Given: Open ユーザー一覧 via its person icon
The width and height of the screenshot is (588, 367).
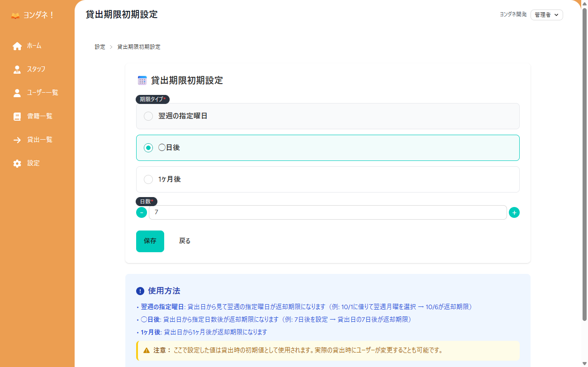Looking at the screenshot, I should click(17, 93).
